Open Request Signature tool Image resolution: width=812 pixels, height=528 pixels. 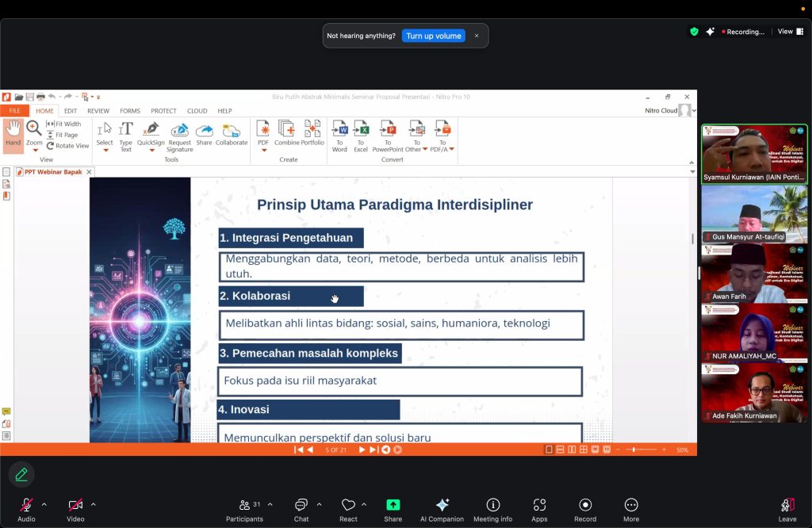pos(179,135)
